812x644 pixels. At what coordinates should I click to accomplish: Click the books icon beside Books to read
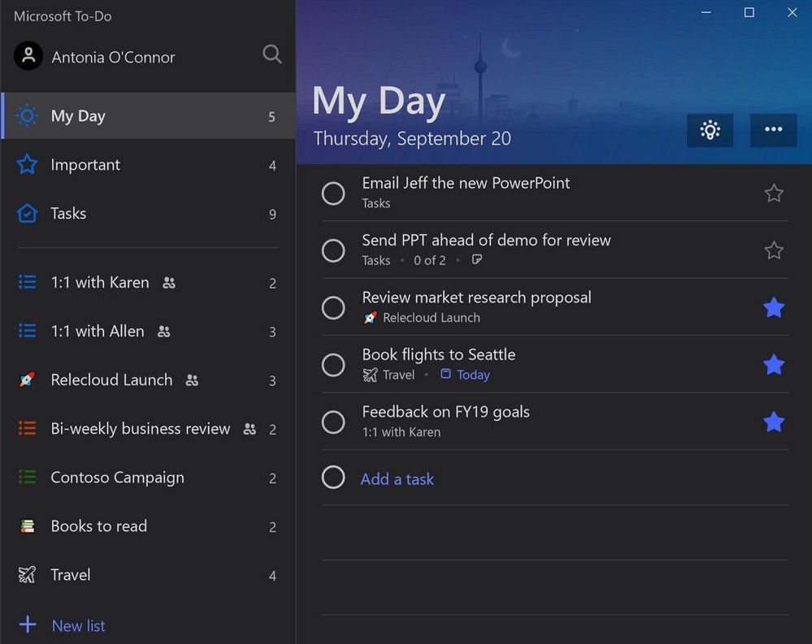coord(27,526)
